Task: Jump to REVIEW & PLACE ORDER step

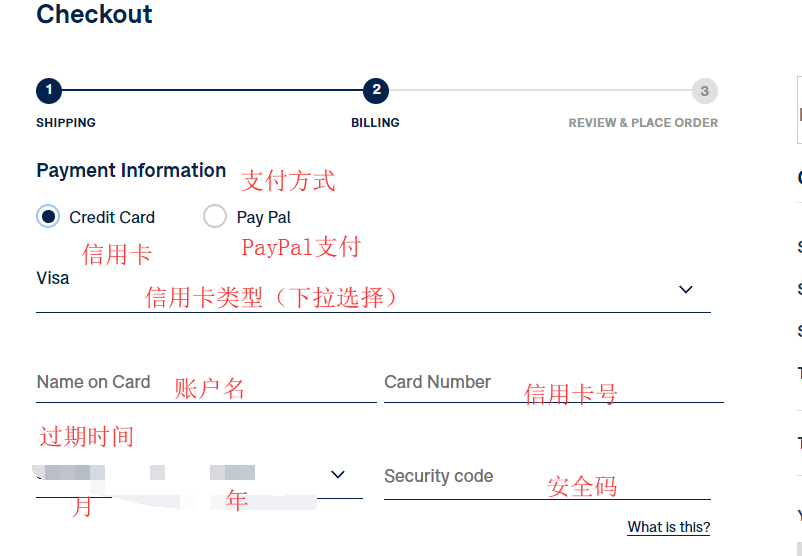Action: click(x=643, y=123)
